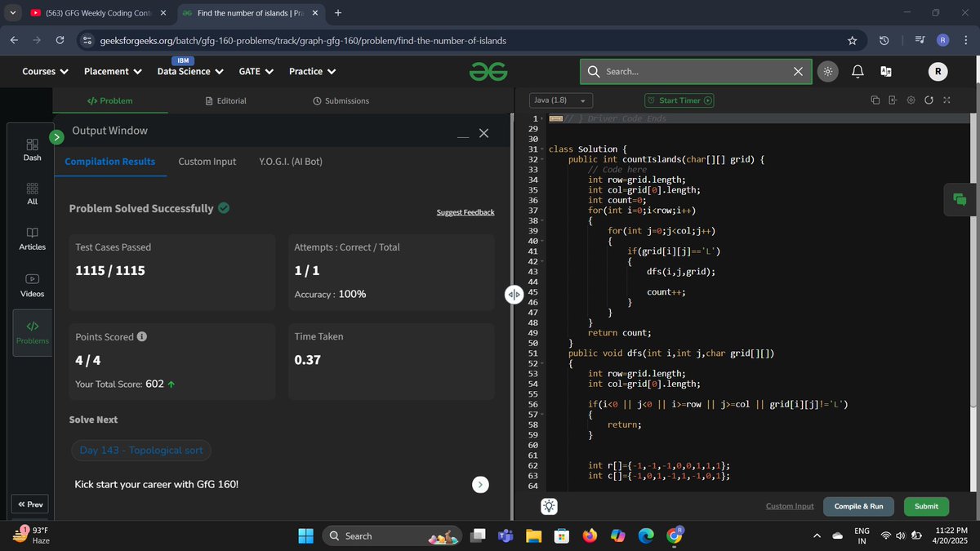Click the Points Scored info icon
This screenshot has width=980, height=551.
point(142,336)
